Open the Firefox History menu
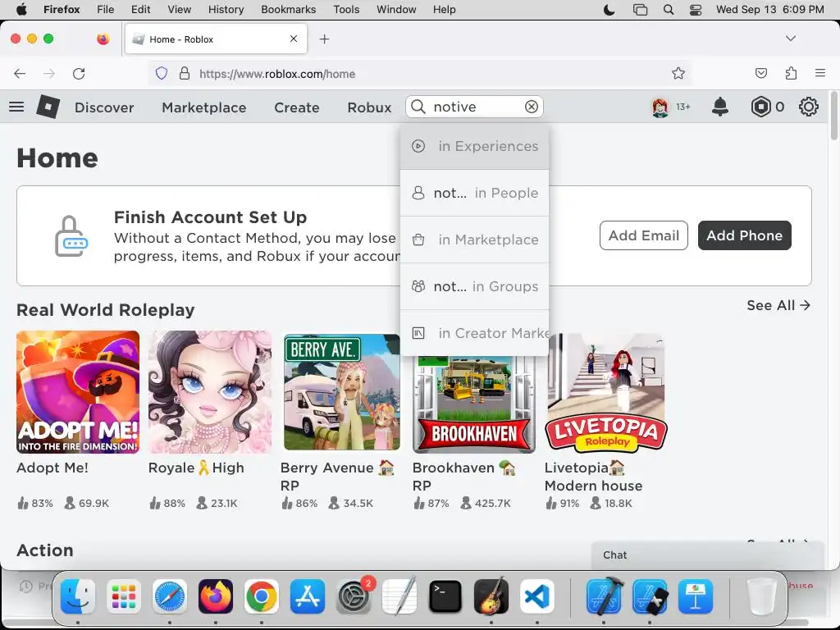The width and height of the screenshot is (840, 630). tap(226, 9)
